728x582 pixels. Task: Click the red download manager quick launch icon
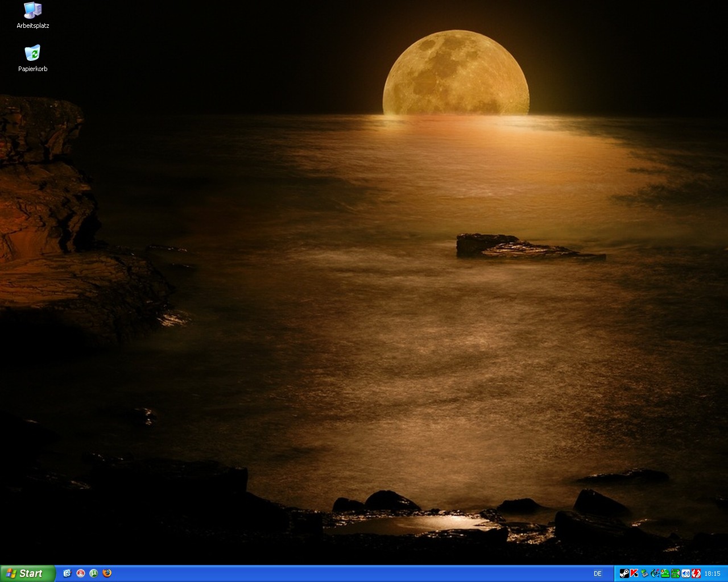coord(80,574)
